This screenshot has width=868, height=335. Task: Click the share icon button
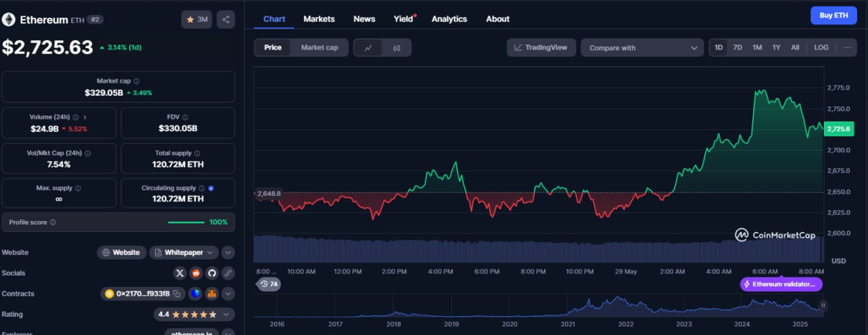pyautogui.click(x=226, y=20)
